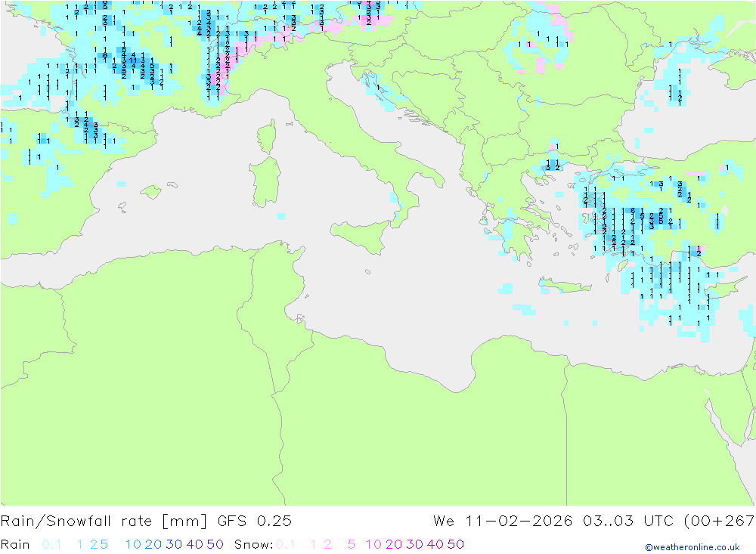Pick the Snow legend value 10
Image resolution: width=756 pixels, height=554 pixels.
pyautogui.click(x=373, y=544)
